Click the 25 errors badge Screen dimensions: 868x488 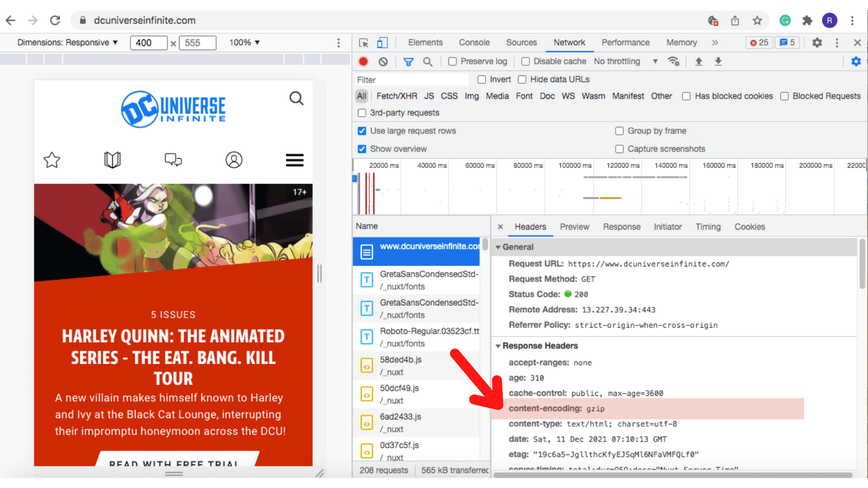[759, 42]
